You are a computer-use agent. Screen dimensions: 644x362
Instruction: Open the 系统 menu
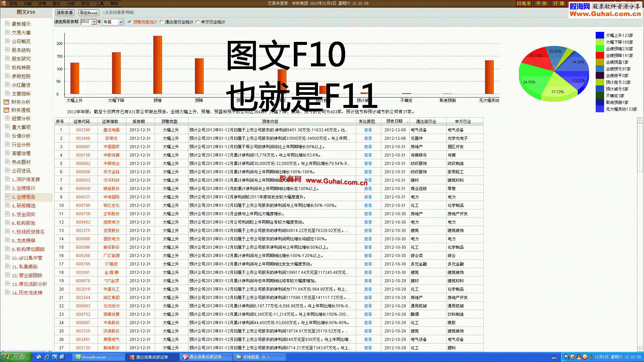point(13,3)
